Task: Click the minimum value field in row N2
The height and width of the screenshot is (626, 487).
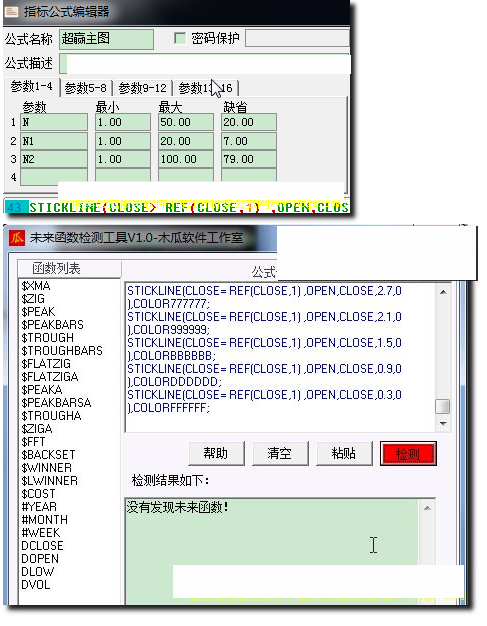Action: pos(123,159)
